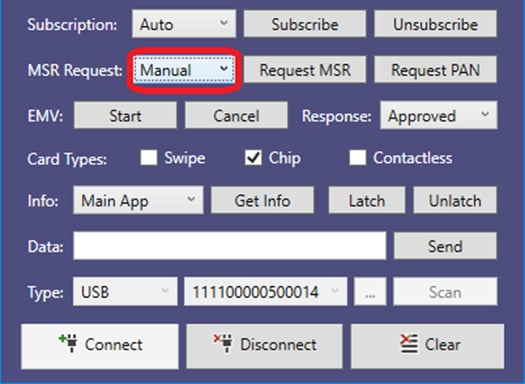Click the Scan button
This screenshot has height=384, width=525.
click(445, 292)
